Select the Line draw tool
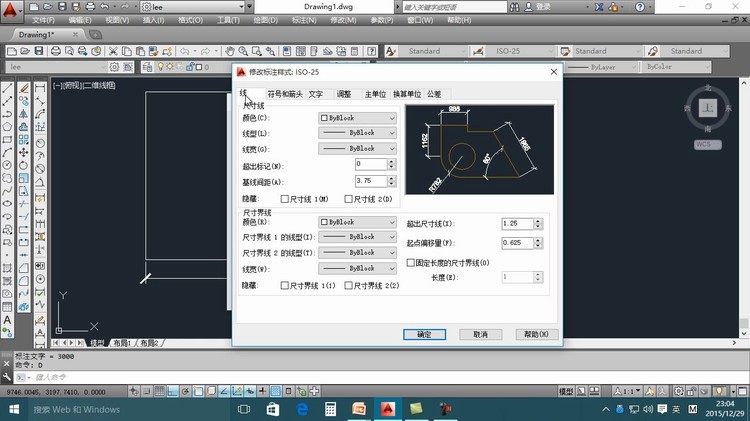750x421 pixels. tap(7, 88)
